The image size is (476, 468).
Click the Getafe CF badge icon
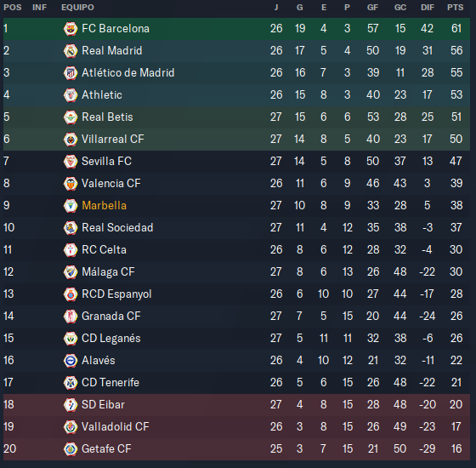[x=71, y=449]
